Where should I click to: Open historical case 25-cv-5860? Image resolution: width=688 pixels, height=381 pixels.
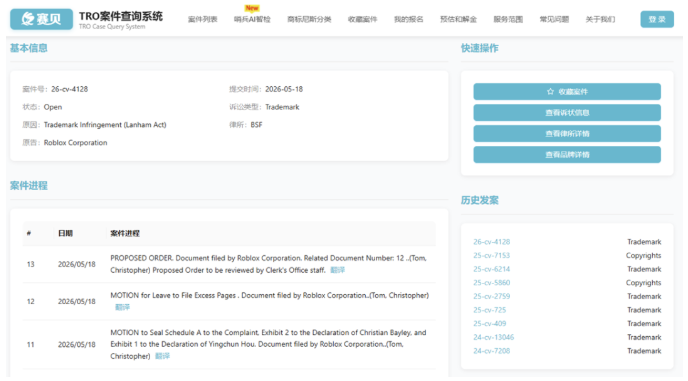click(491, 283)
